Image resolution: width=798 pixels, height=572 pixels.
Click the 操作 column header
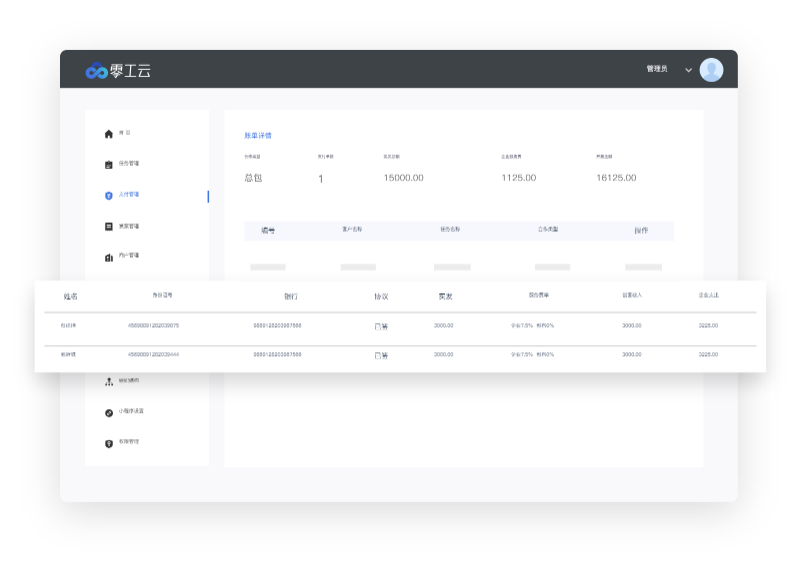point(641,230)
